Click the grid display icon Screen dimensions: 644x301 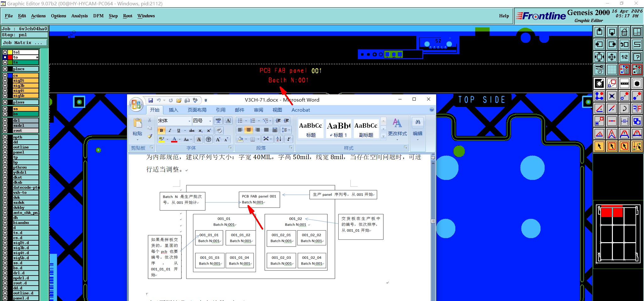(612, 70)
